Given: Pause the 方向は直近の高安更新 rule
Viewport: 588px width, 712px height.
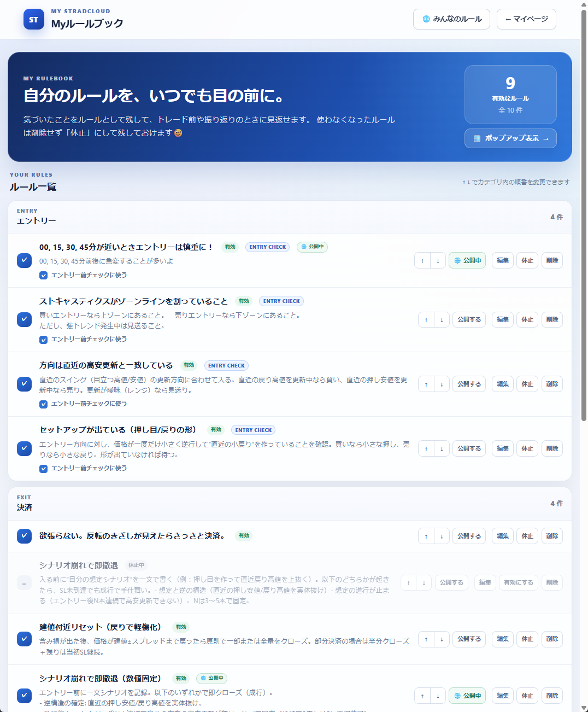Looking at the screenshot, I should coord(527,384).
